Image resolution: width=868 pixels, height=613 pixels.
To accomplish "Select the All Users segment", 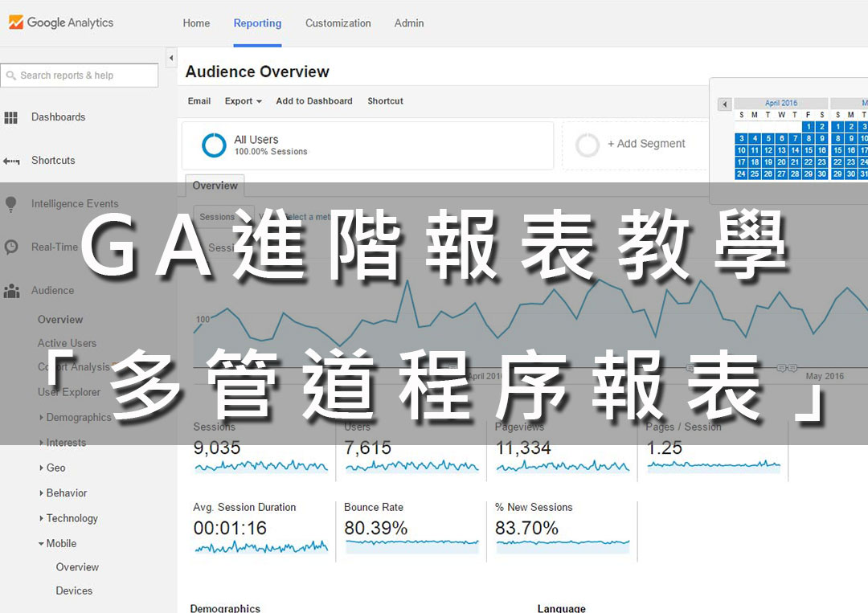I will click(x=367, y=145).
